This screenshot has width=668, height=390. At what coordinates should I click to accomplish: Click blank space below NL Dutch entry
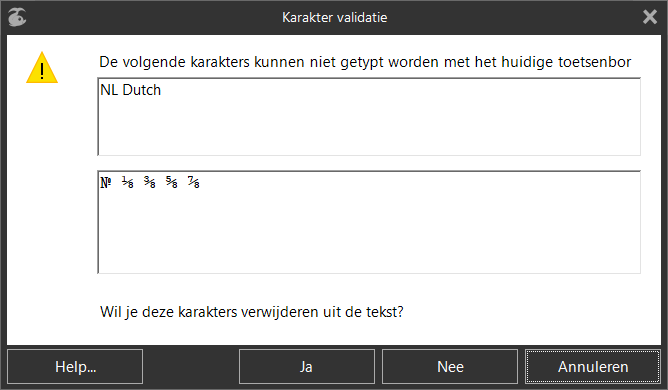tap(369, 128)
